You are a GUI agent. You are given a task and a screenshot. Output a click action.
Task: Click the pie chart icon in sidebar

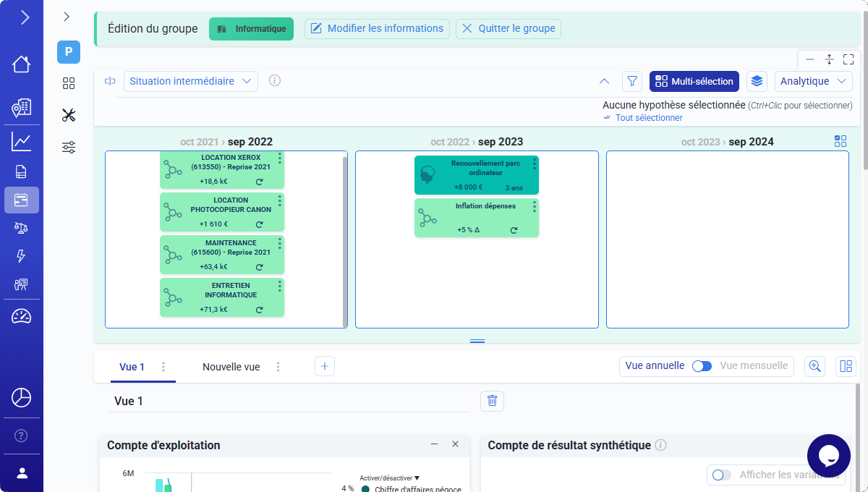(22, 397)
